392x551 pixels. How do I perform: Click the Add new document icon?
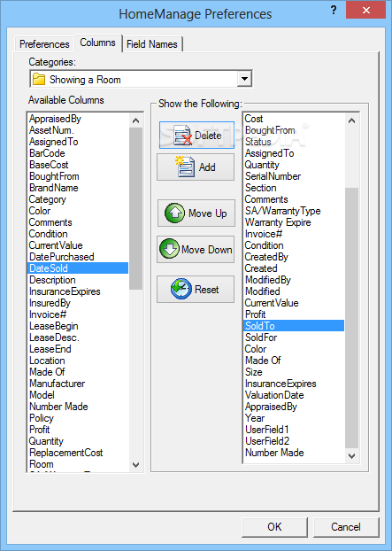(185, 167)
